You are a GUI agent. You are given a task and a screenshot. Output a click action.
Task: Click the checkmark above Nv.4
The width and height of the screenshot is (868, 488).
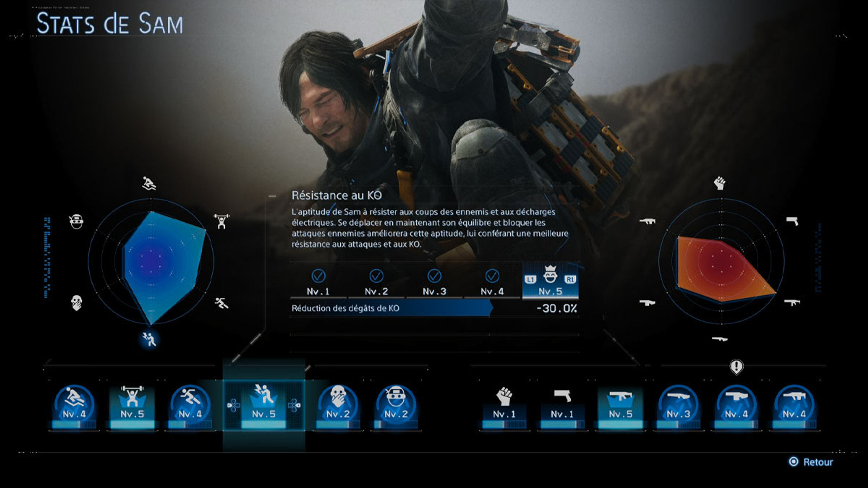(492, 276)
